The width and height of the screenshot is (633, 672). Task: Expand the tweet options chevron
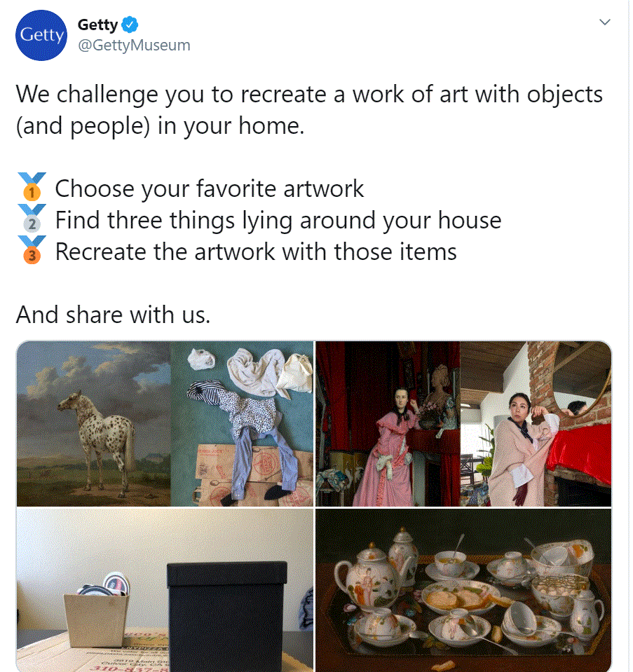coord(605,22)
